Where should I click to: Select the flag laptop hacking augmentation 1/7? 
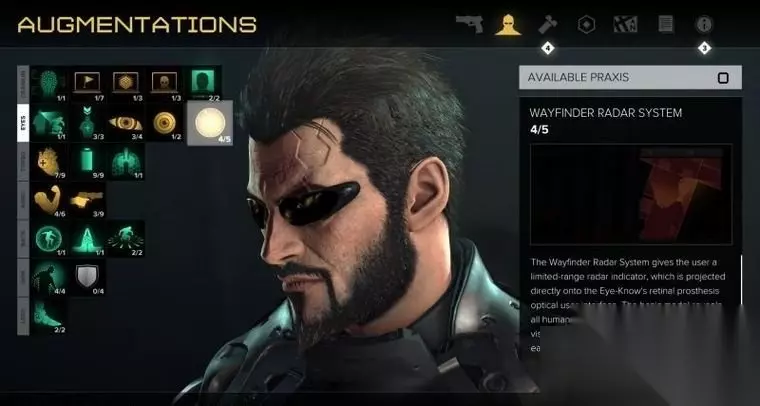tap(87, 84)
